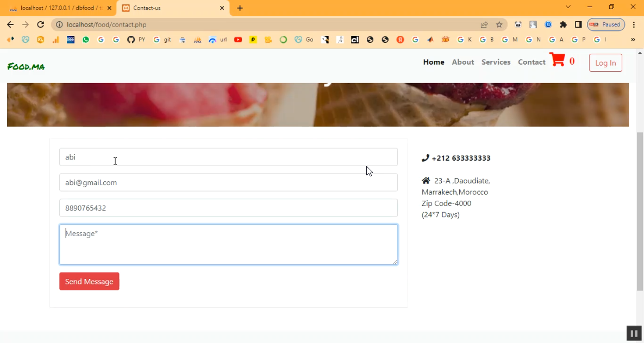This screenshot has width=644, height=343.
Task: Click the (24*7 Days) text
Action: [x=441, y=214]
